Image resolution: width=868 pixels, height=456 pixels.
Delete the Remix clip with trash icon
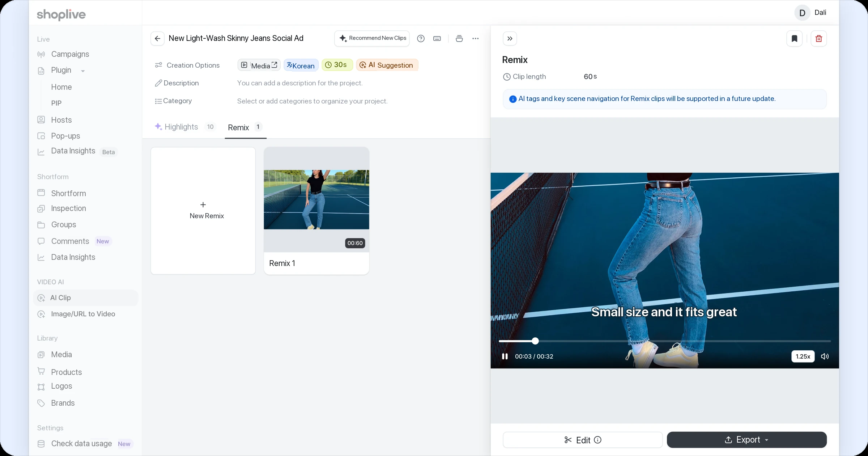pos(819,38)
